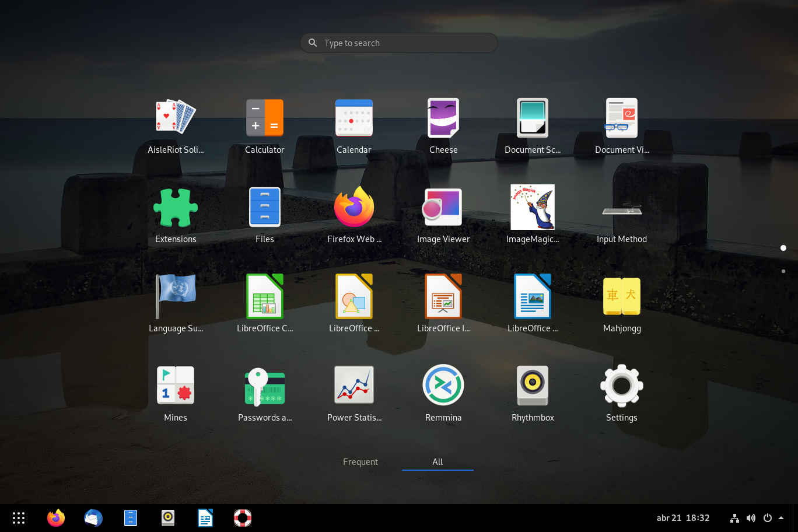Viewport: 798px width, 532px height.
Task: Switch to the Frequent tab
Action: (360, 461)
